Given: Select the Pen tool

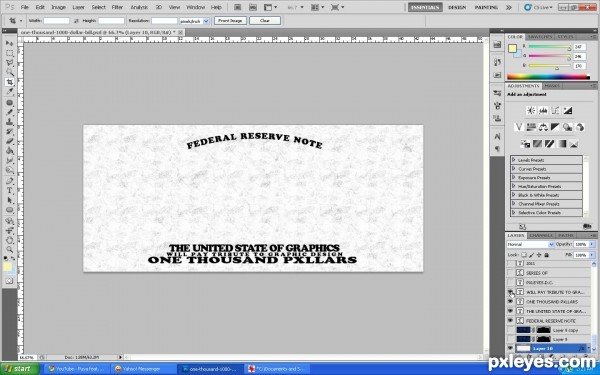Looking at the screenshot, I should 10,181.
